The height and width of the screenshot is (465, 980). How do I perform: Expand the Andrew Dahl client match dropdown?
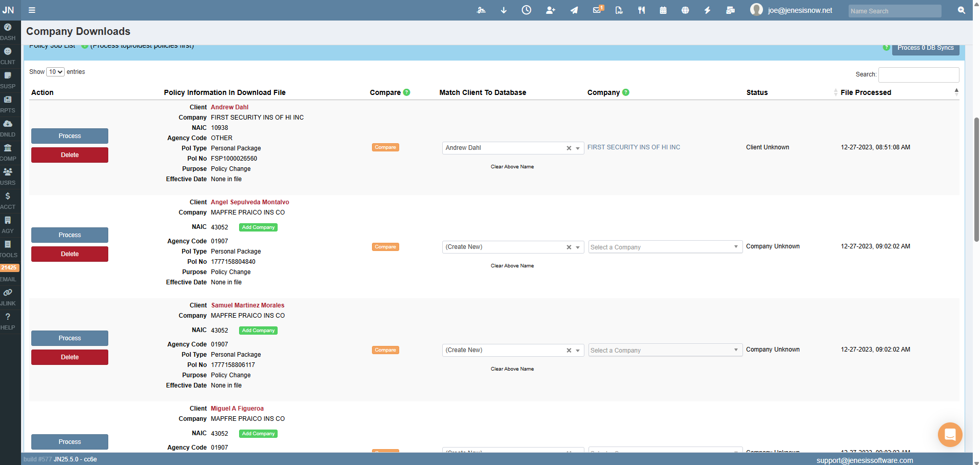coord(578,148)
